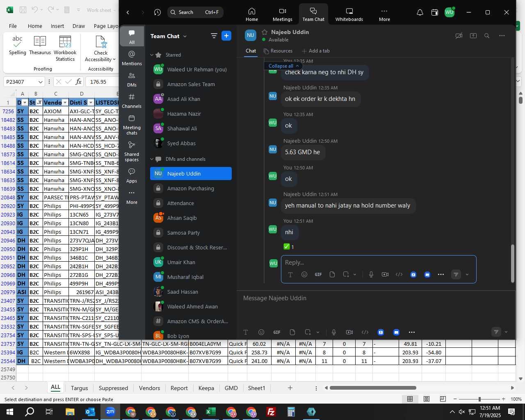Viewport: 525px width, 420px height.
Task: Click the text format icon in main message box
Action: 246,332
